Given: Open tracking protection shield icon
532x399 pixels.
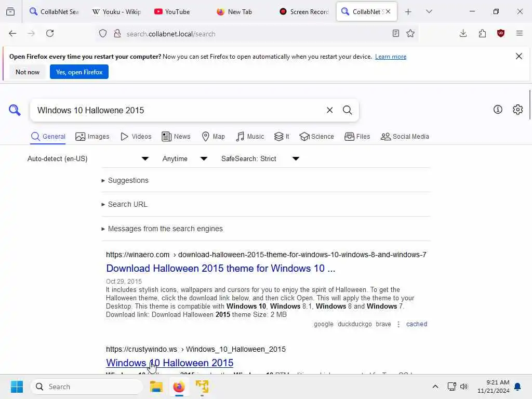Looking at the screenshot, I should click(x=103, y=33).
